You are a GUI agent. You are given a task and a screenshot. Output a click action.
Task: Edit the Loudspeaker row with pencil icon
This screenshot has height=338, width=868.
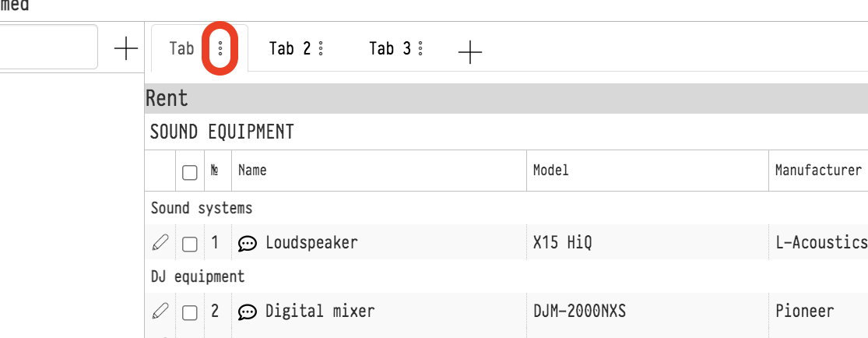(x=160, y=244)
